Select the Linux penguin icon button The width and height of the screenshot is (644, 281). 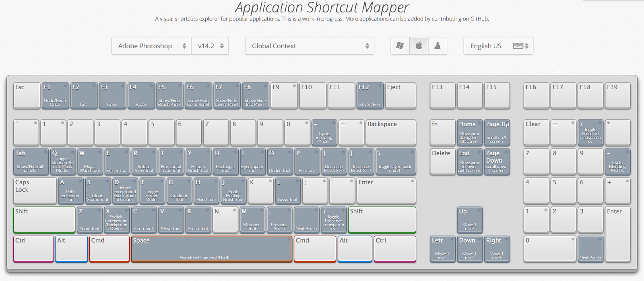click(438, 46)
